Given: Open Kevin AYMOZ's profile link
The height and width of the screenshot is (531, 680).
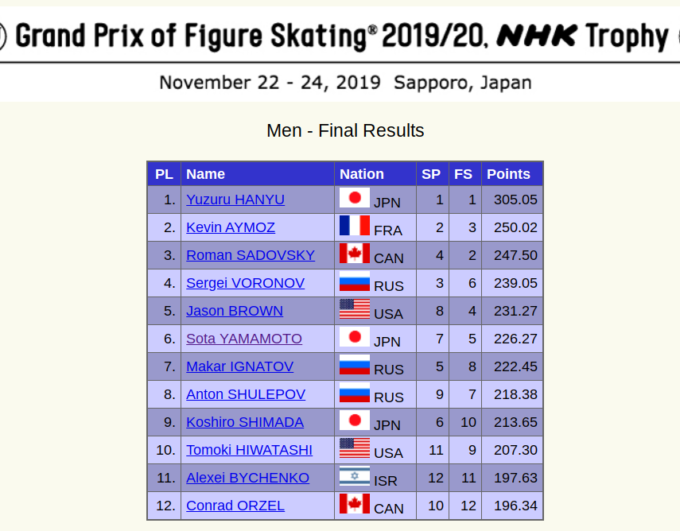Looking at the screenshot, I should [231, 227].
